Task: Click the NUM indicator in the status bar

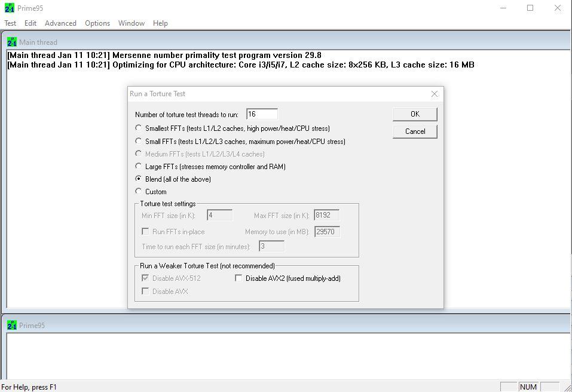Action: [x=528, y=387]
